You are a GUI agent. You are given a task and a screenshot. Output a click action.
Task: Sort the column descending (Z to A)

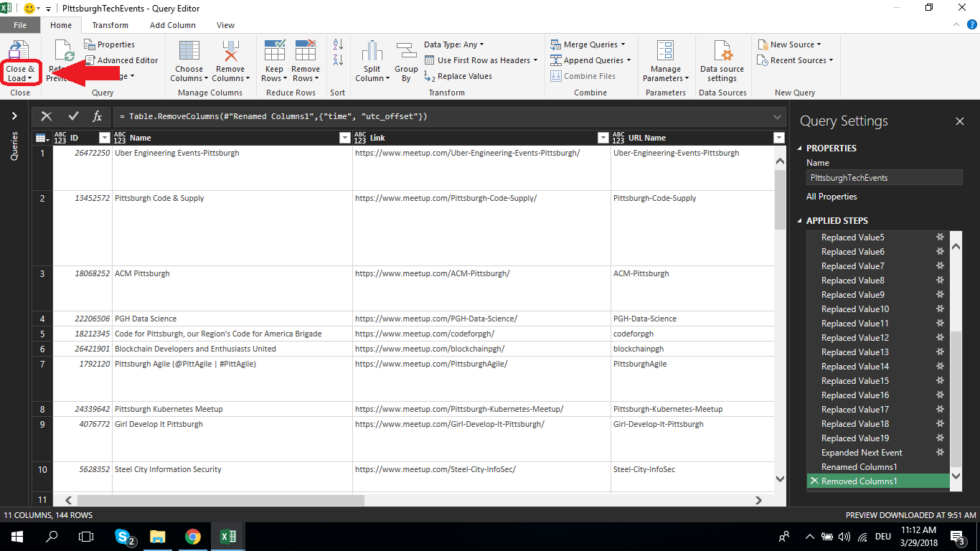tap(339, 60)
